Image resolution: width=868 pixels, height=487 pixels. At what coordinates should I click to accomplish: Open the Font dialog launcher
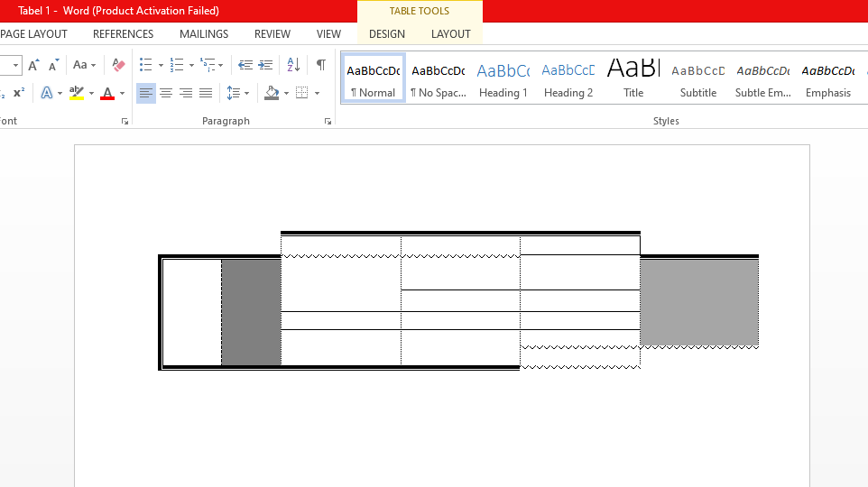(x=125, y=121)
